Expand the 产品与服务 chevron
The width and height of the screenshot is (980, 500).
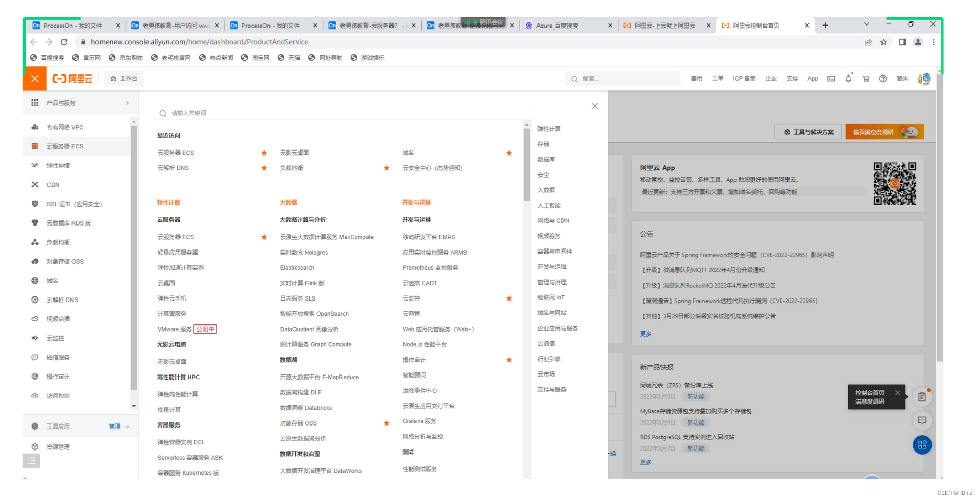(x=127, y=103)
